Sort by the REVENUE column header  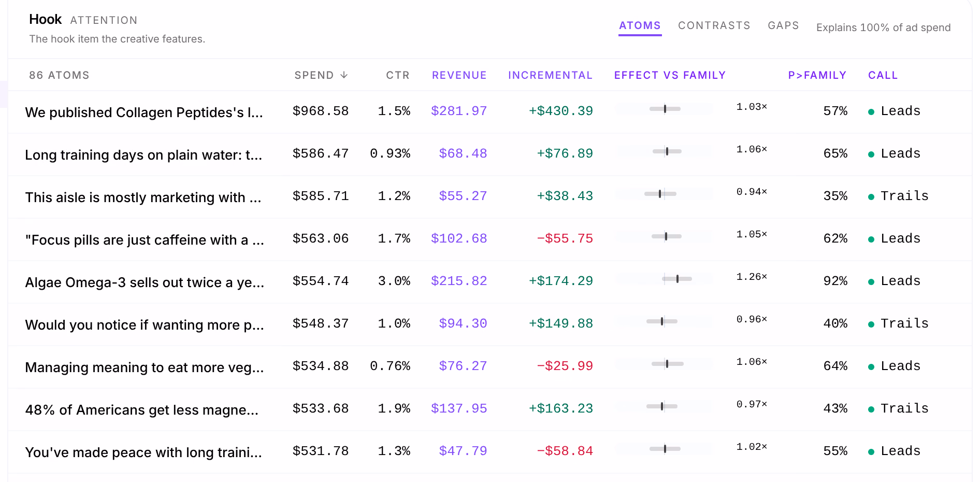(x=459, y=75)
